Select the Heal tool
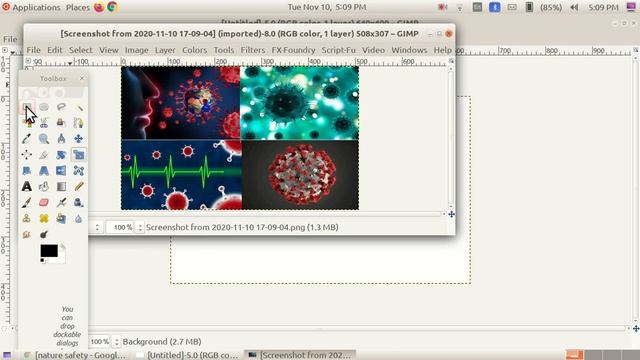The height and width of the screenshot is (360, 640). (x=44, y=218)
